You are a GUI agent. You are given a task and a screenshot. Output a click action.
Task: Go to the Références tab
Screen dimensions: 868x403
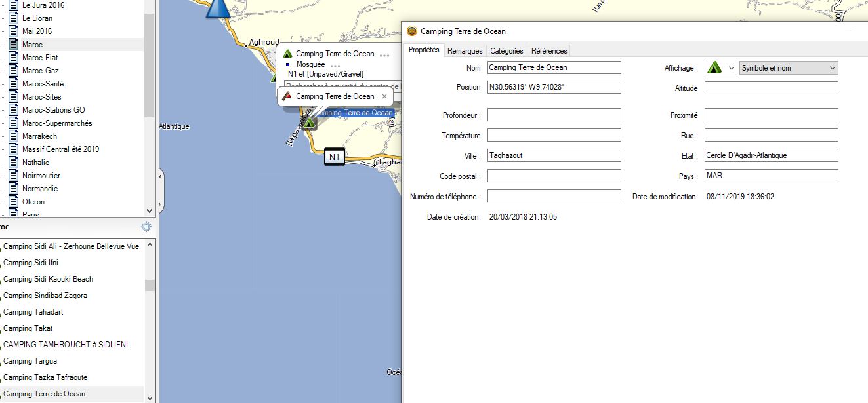click(549, 51)
